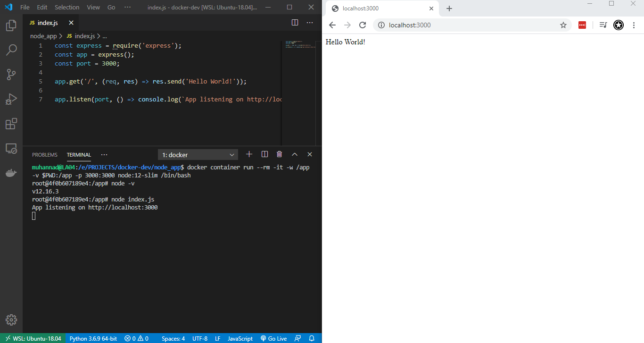Reload the localhost:3000 page in Chrome
The width and height of the screenshot is (644, 343).
tap(363, 25)
